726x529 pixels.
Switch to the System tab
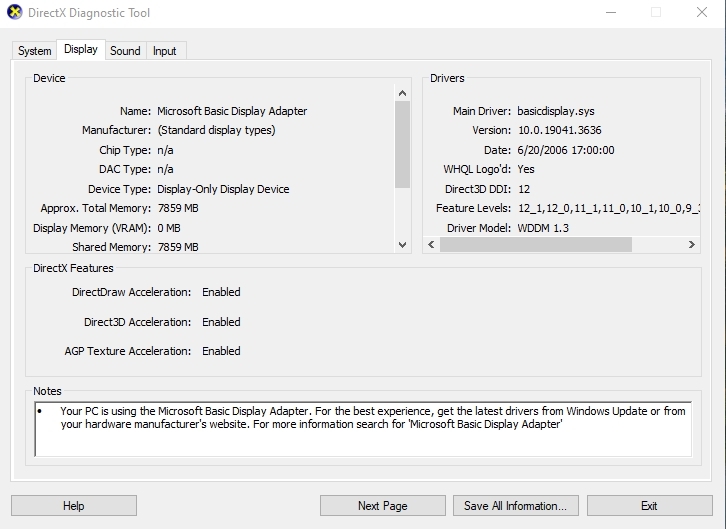[34, 51]
